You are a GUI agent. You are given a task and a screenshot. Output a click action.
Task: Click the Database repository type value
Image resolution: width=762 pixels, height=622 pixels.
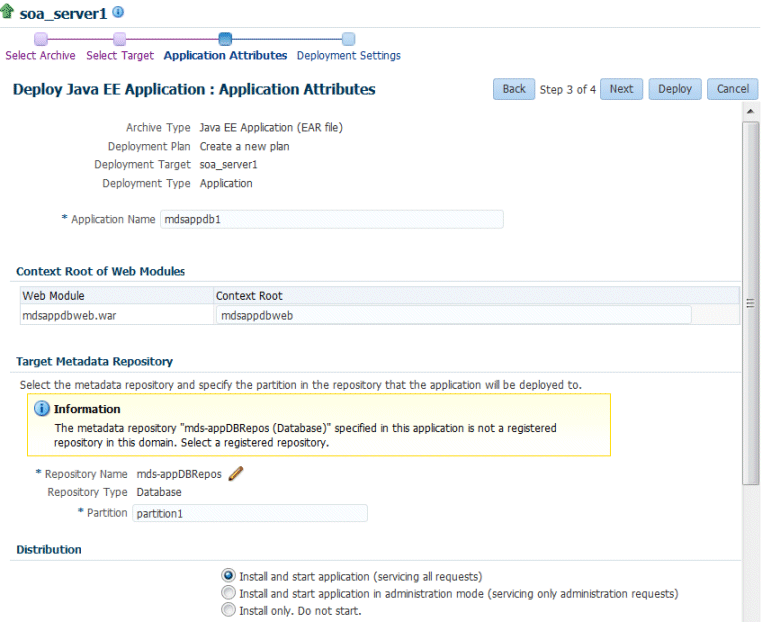click(159, 492)
